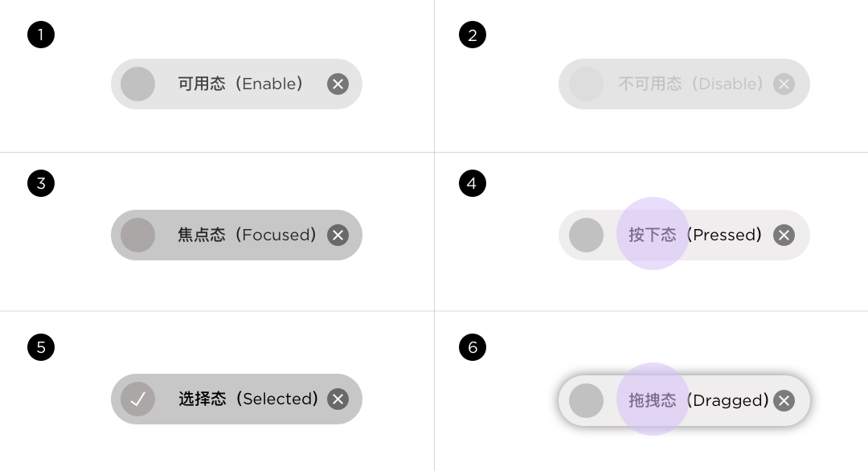
Task: Toggle the 选择态 (Selected) chip label
Action: pos(248,399)
